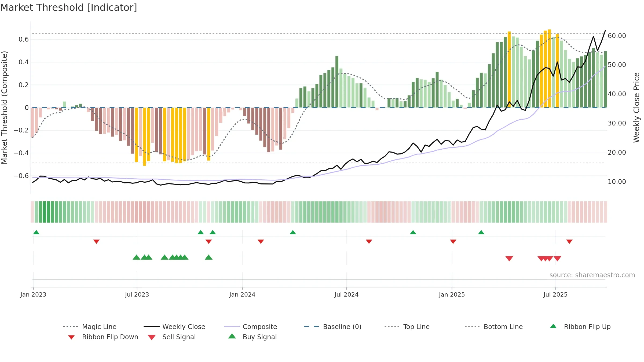Click the Jan 2024 axis label

pos(242,295)
